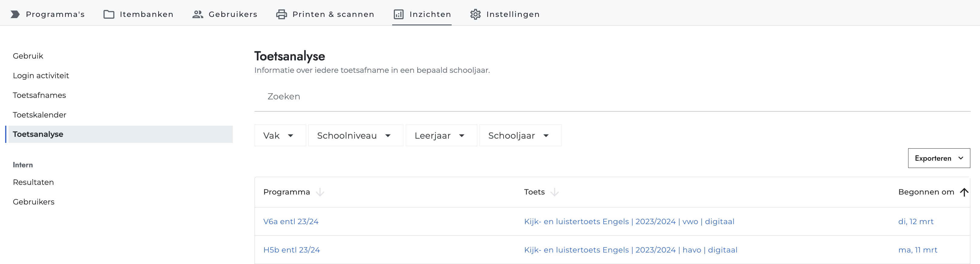
Task: Click the Gebruikers people icon in the top bar
Action: [197, 14]
